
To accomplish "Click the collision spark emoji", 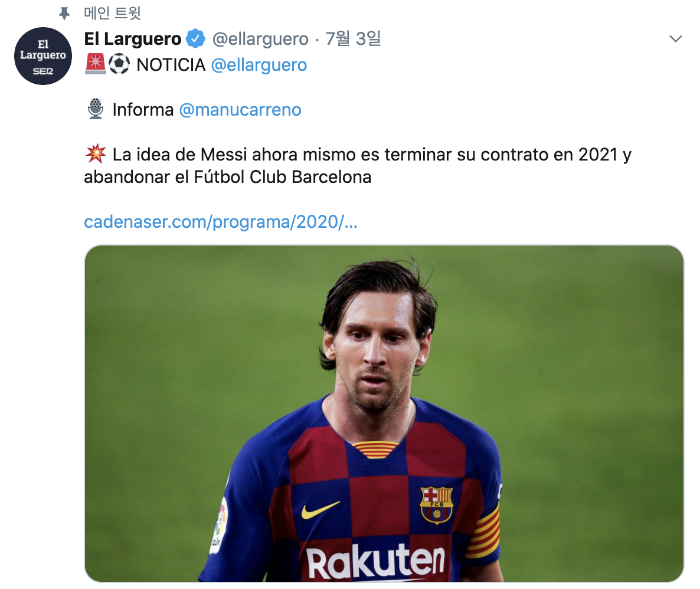I will [x=96, y=154].
